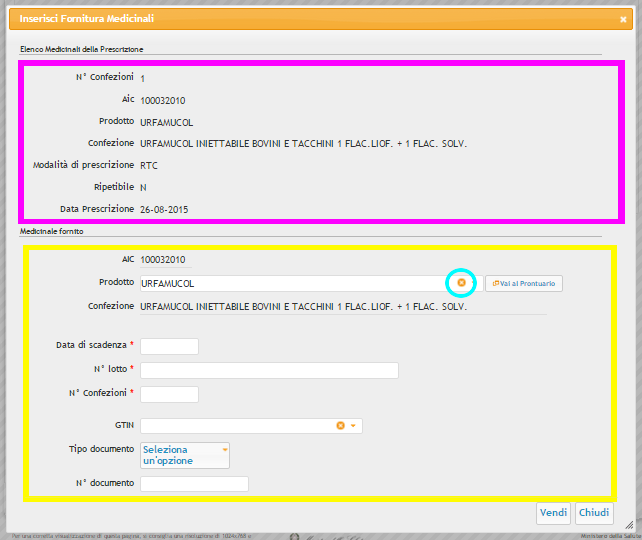The height and width of the screenshot is (540, 642).
Task: Click the Ministero della Salute footer text
Action: (x=610, y=536)
